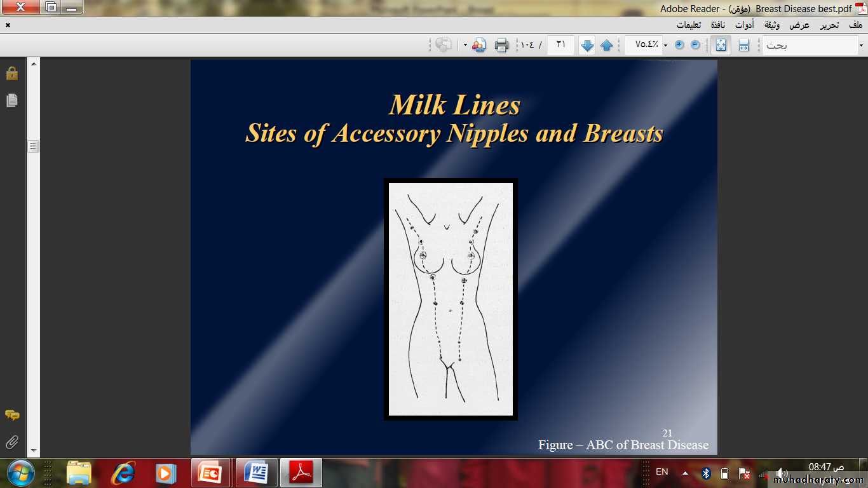Viewport: 868px width, 488px height.
Task: Click the Print icon in toolbar
Action: click(502, 45)
